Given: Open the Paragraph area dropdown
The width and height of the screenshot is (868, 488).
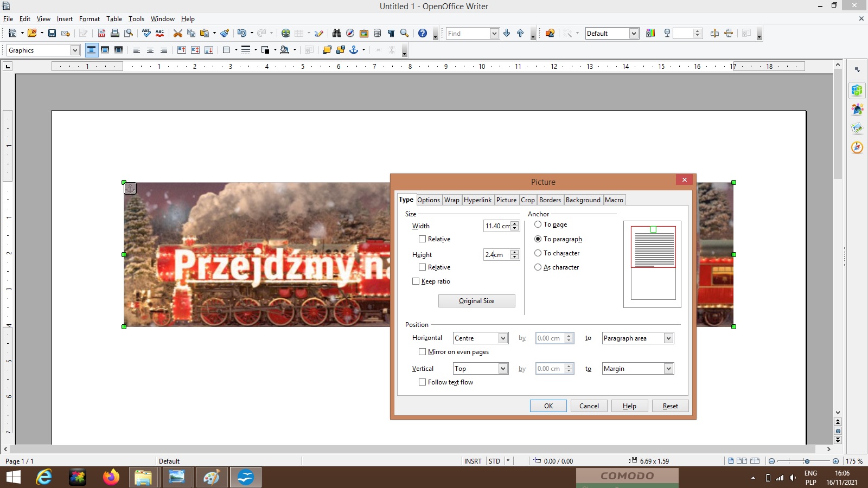Looking at the screenshot, I should [668, 338].
